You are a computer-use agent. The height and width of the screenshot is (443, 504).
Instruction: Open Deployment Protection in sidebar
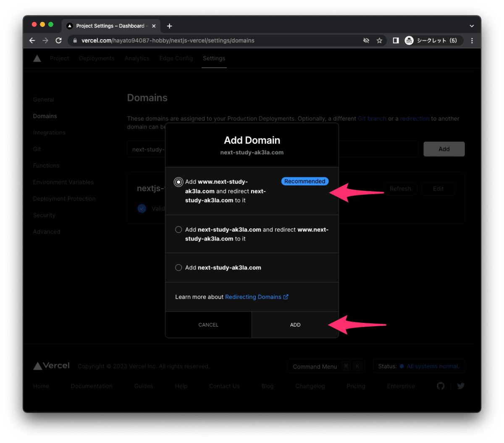coord(64,198)
